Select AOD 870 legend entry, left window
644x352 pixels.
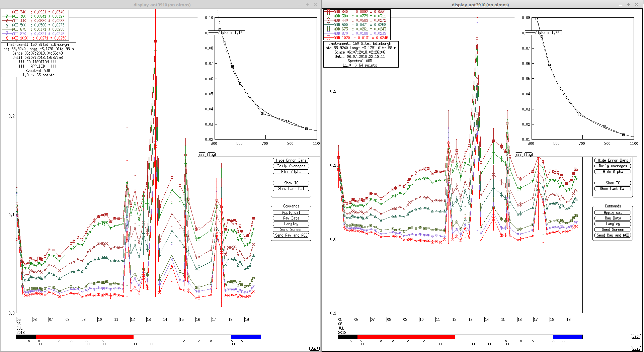tap(35, 34)
